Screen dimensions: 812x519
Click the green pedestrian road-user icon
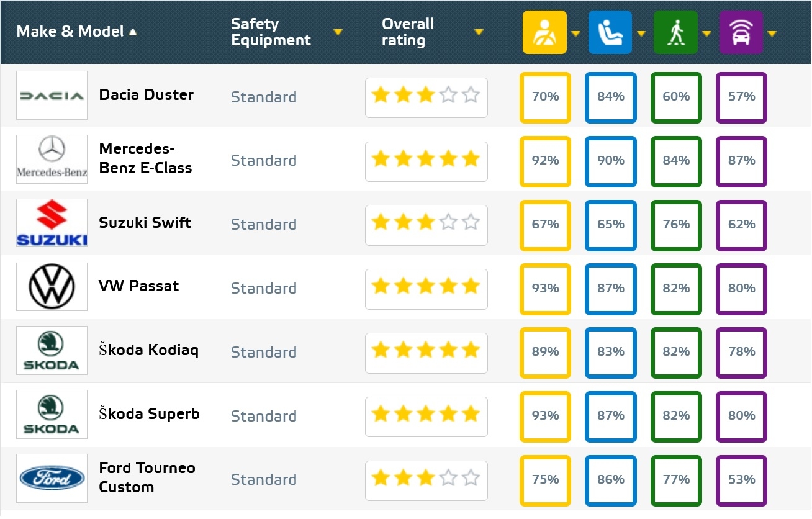(x=675, y=32)
